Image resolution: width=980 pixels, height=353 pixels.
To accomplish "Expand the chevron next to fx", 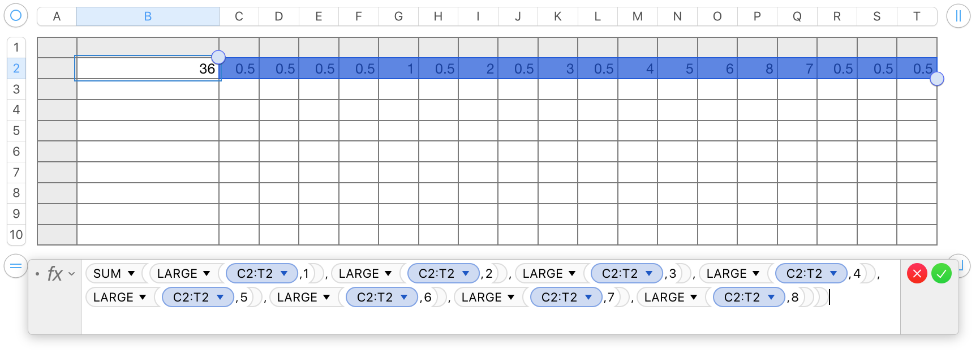I will click(x=72, y=274).
